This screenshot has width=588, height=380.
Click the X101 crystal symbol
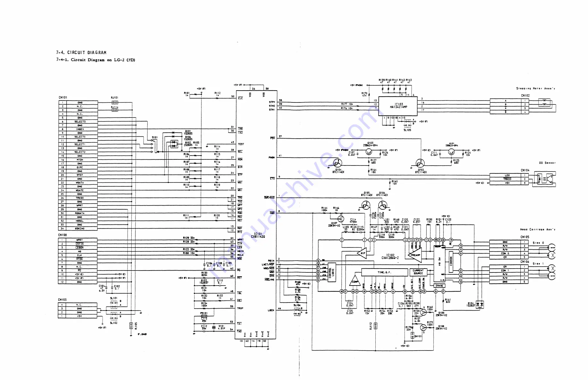(x=214, y=327)
